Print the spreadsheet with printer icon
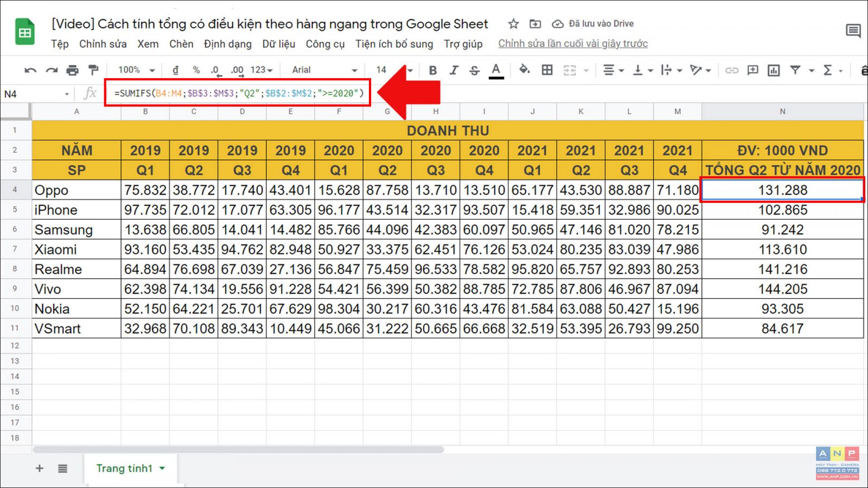This screenshot has width=868, height=488. [x=72, y=70]
